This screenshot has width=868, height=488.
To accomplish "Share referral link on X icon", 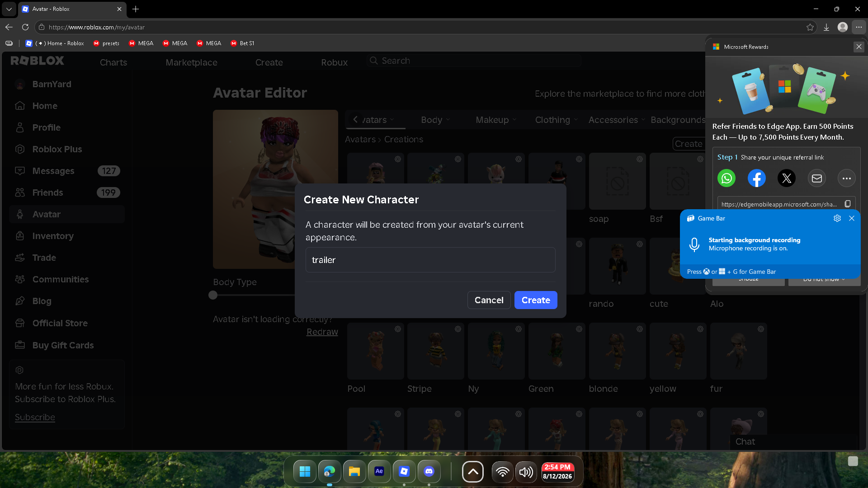I will click(787, 178).
